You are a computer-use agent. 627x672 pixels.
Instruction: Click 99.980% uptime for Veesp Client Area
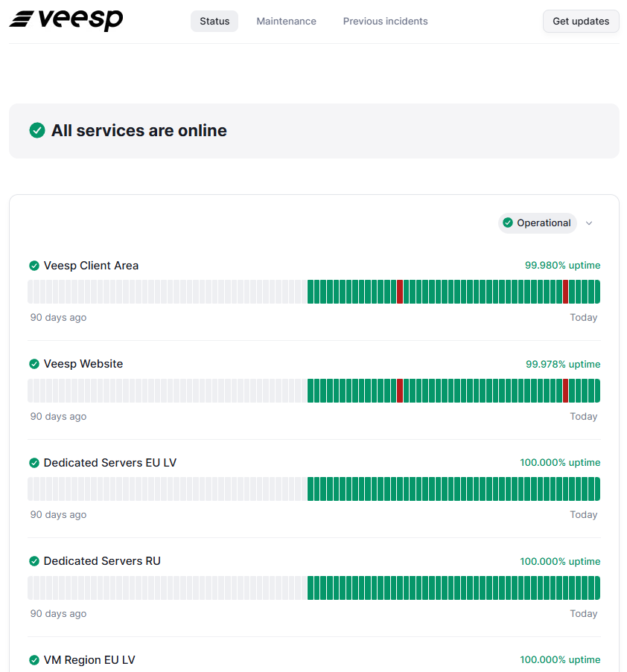562,266
